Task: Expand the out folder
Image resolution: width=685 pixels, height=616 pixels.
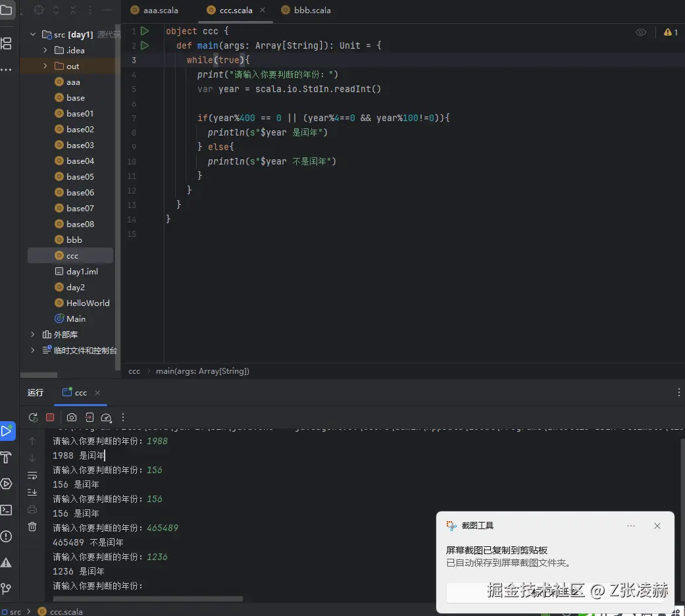Action: tap(45, 66)
